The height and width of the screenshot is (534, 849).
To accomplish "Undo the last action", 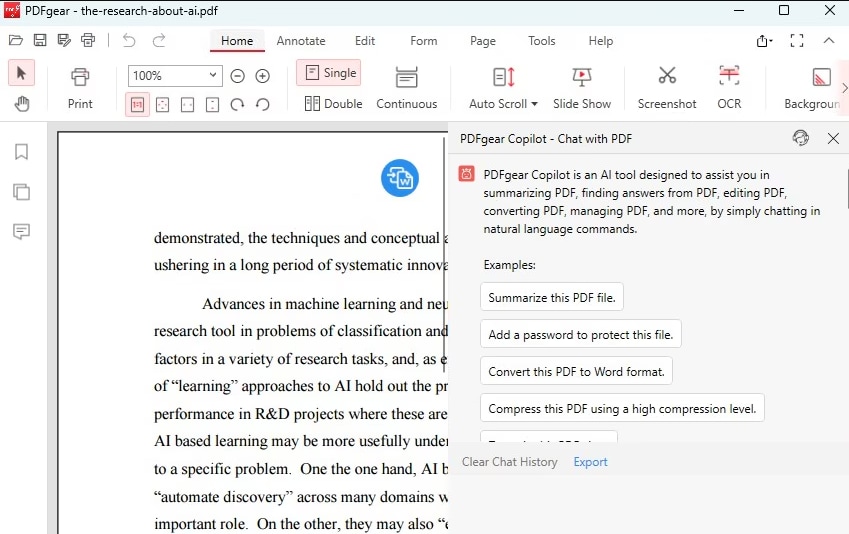I will pyautogui.click(x=129, y=40).
